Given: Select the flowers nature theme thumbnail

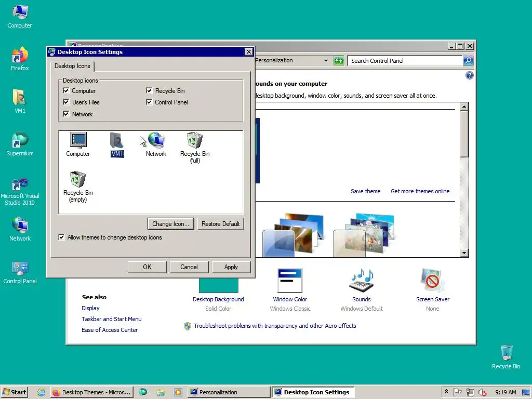Looking at the screenshot, I should coord(364,234).
